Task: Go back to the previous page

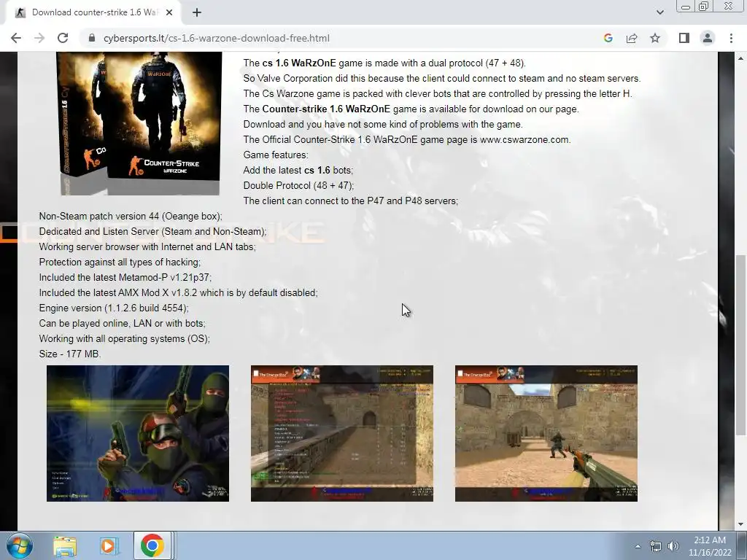Action: click(x=16, y=38)
